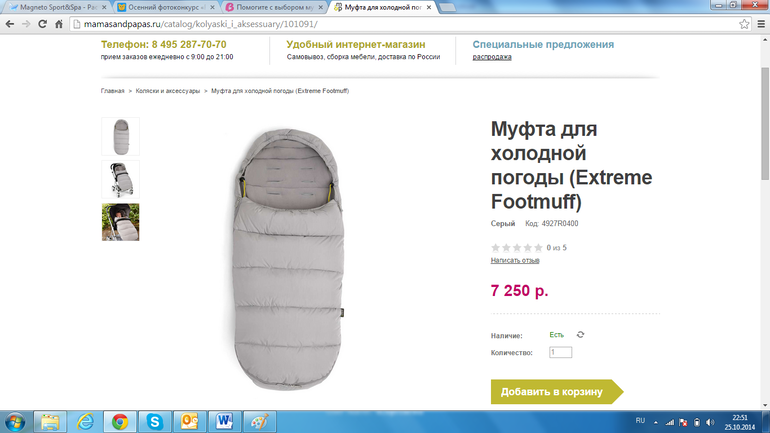Open Microsoft Word from the taskbar

click(x=222, y=421)
